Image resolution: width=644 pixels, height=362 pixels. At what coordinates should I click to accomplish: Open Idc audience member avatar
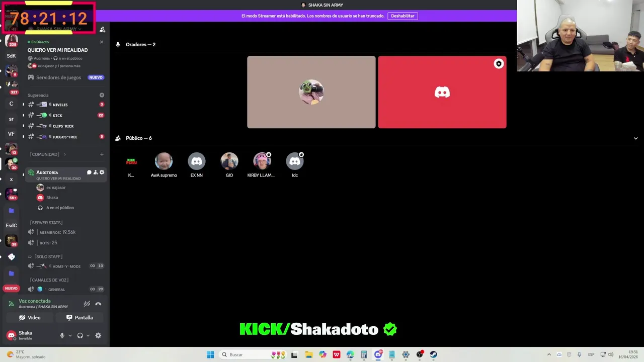295,161
